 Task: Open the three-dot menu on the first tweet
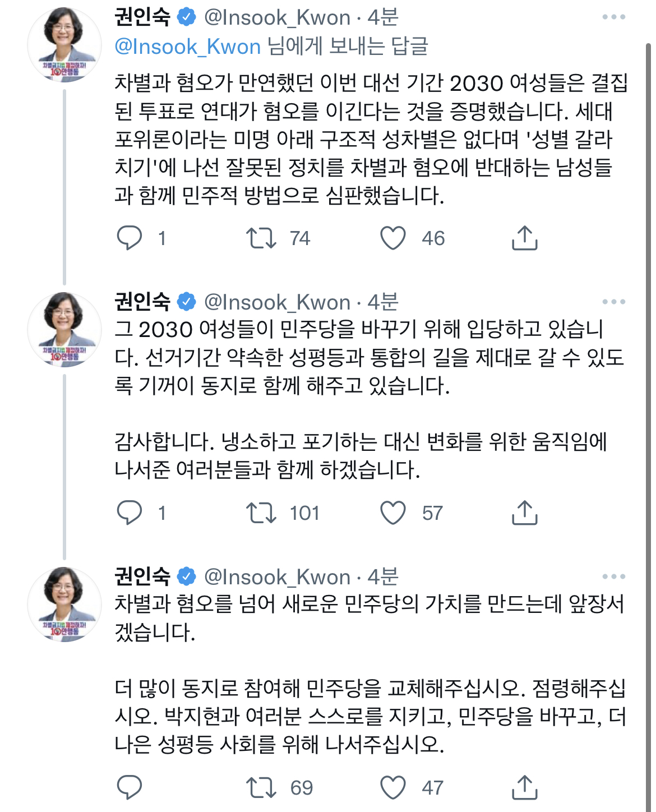coord(615,17)
